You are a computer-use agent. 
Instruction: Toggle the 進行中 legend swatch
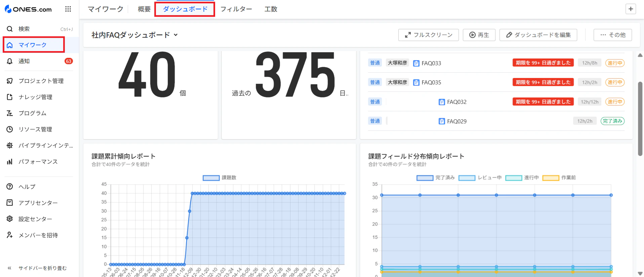514,178
